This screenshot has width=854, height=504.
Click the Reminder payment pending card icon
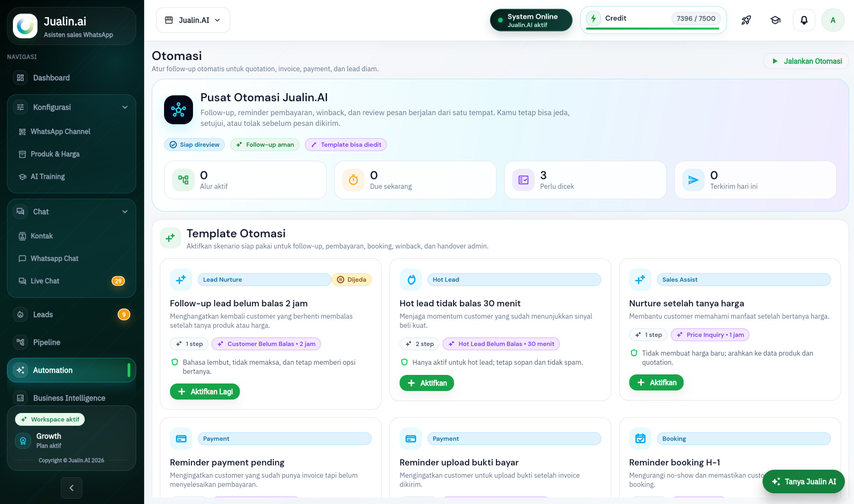click(181, 439)
